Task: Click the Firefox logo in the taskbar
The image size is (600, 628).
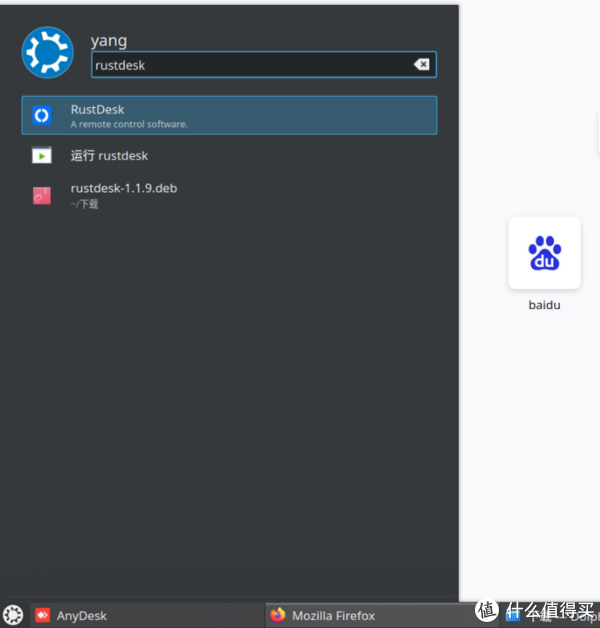Action: pyautogui.click(x=278, y=615)
